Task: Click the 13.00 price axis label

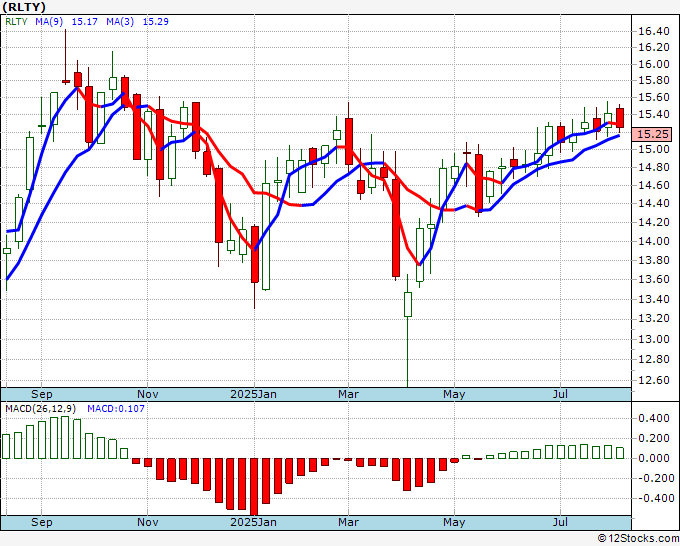Action: click(654, 339)
